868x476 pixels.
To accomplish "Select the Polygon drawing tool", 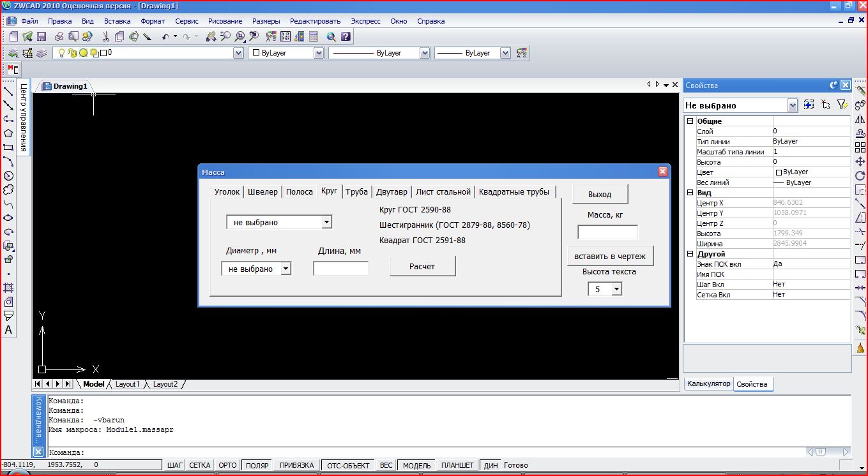I will [x=8, y=133].
